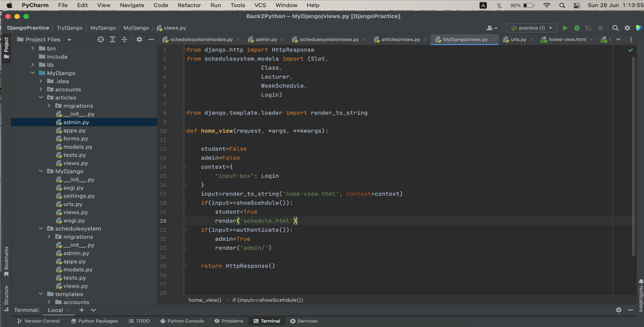Open the Refactor menu
Image resolution: width=644 pixels, height=327 pixels.
tap(189, 5)
